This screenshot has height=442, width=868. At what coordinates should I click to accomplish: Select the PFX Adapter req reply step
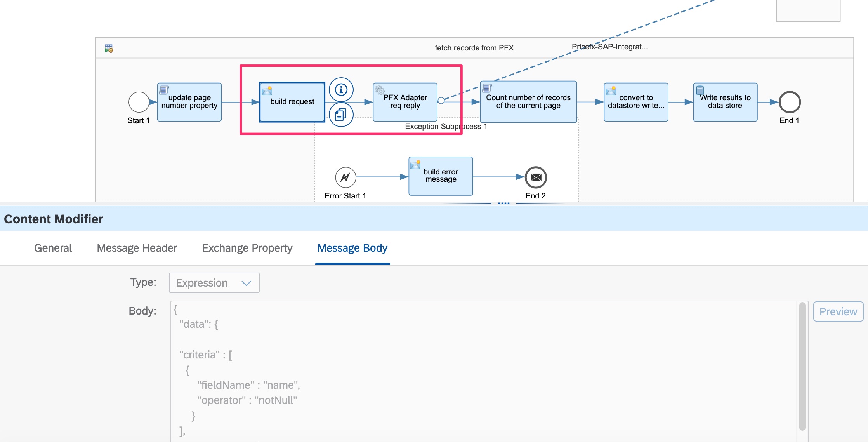pos(405,102)
